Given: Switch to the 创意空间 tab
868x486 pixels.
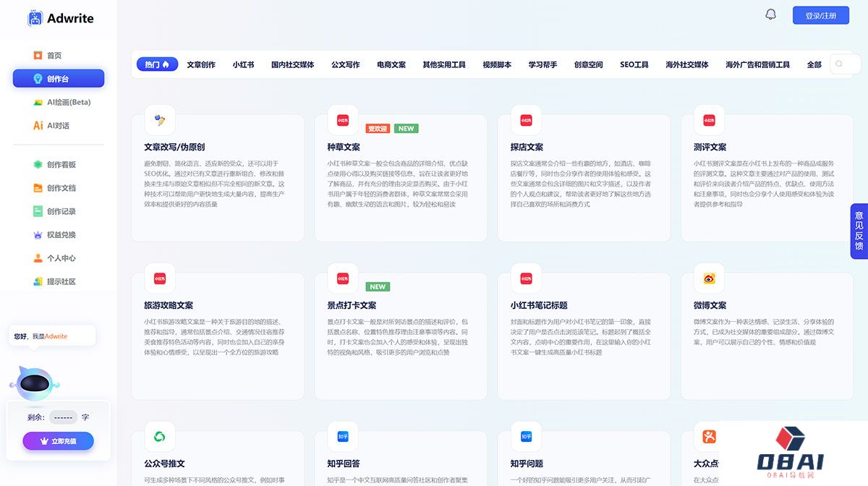Looking at the screenshot, I should click(x=588, y=65).
